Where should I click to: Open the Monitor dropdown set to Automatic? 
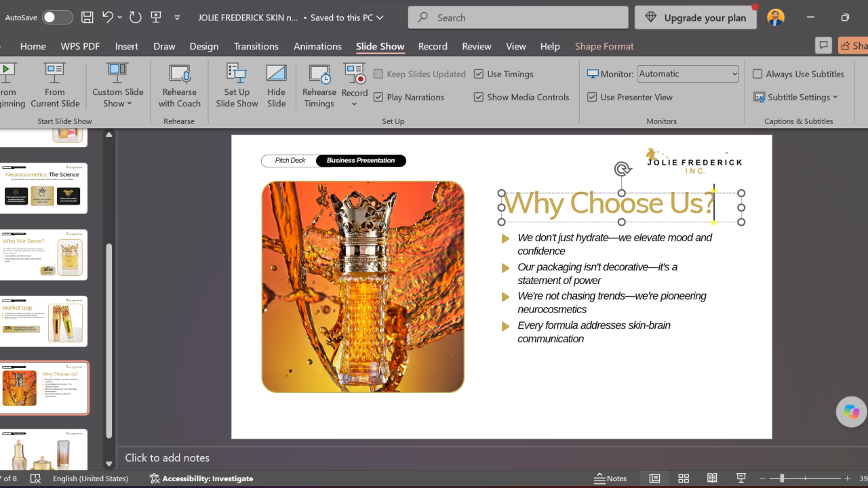688,74
